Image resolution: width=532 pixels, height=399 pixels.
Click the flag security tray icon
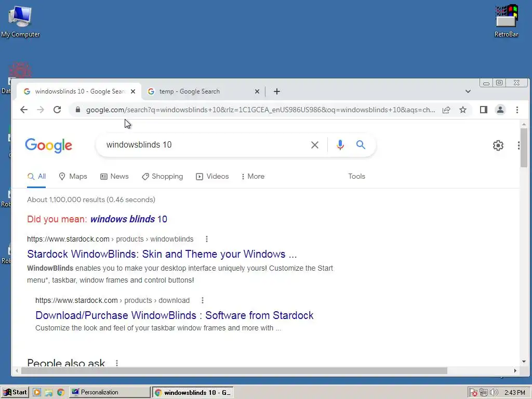coord(473,393)
